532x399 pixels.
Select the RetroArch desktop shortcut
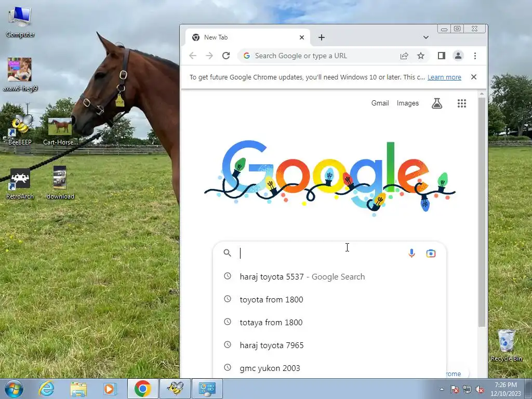click(x=20, y=184)
